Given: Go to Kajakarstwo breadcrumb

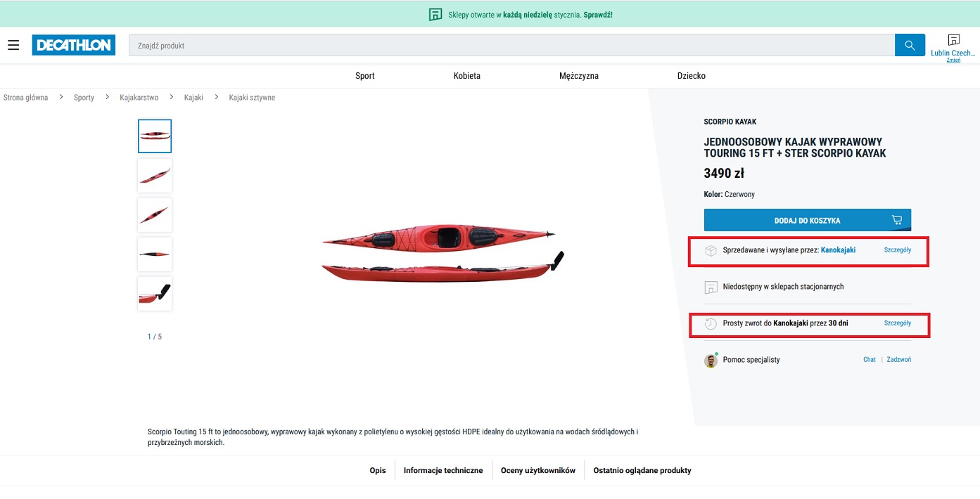Looking at the screenshot, I should pyautogui.click(x=139, y=98).
